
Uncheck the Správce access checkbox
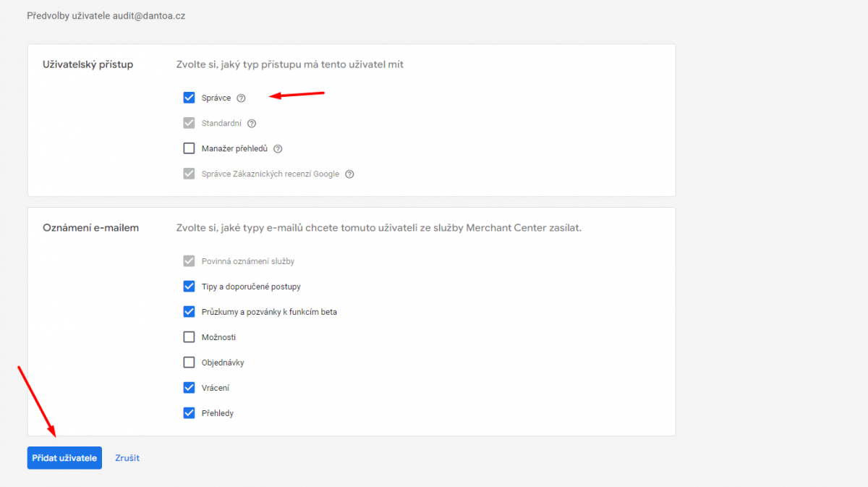(190, 98)
